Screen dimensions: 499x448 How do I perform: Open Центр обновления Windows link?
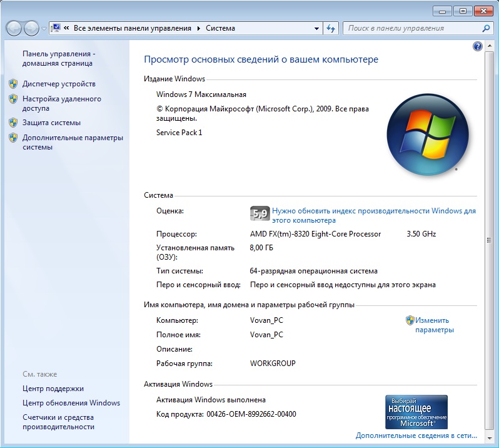coord(71,403)
